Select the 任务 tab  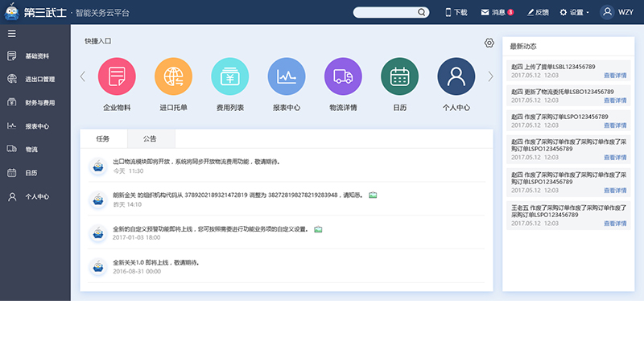click(103, 138)
